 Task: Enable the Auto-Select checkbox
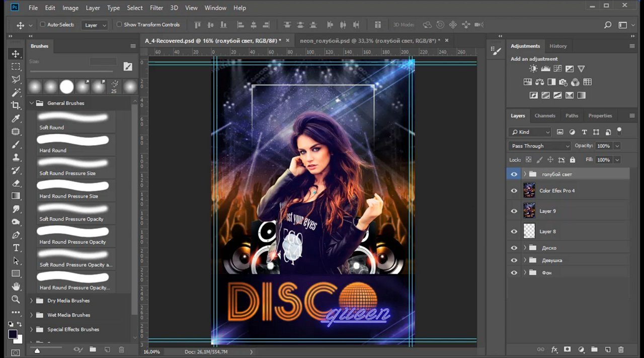[43, 24]
